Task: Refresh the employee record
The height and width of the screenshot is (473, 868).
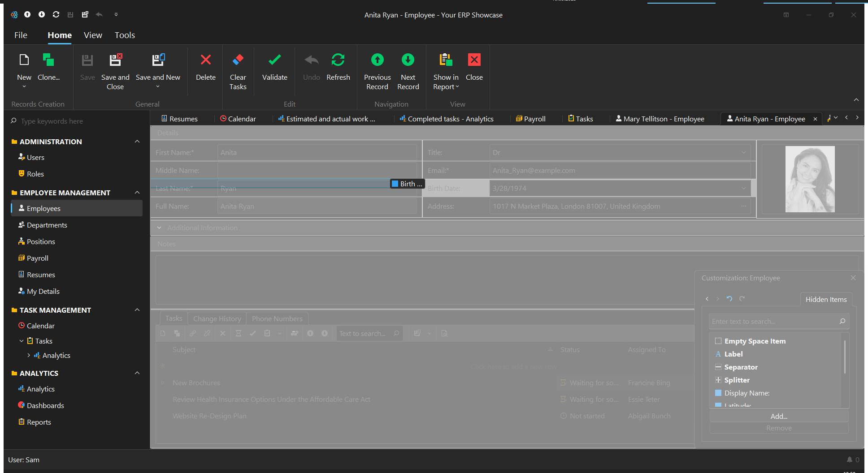Action: 338,60
